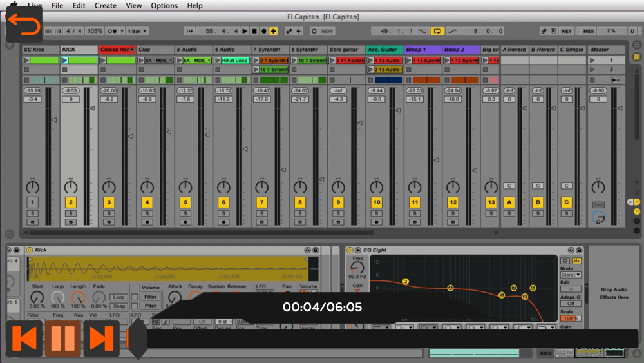Open EQ band 7 filter type dropdown
644x363 pixels.
tap(522, 328)
